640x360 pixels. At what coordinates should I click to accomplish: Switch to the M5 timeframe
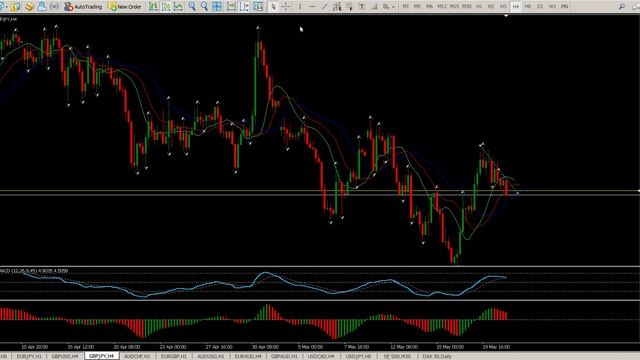pos(417,7)
